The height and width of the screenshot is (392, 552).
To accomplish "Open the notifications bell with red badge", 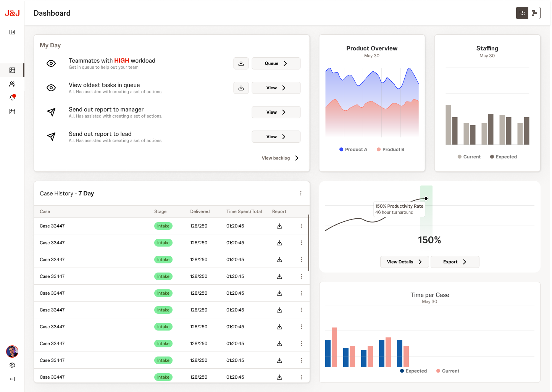I will 12,98.
